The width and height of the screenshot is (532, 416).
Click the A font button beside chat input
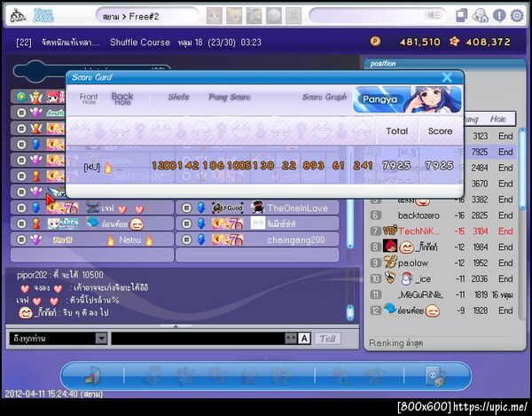pos(304,338)
